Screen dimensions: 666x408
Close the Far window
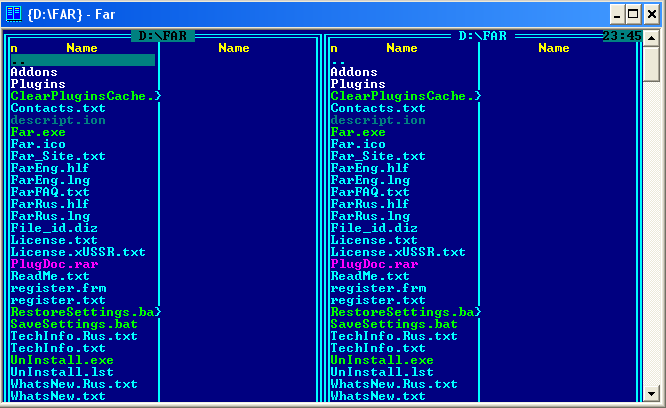tap(652, 14)
